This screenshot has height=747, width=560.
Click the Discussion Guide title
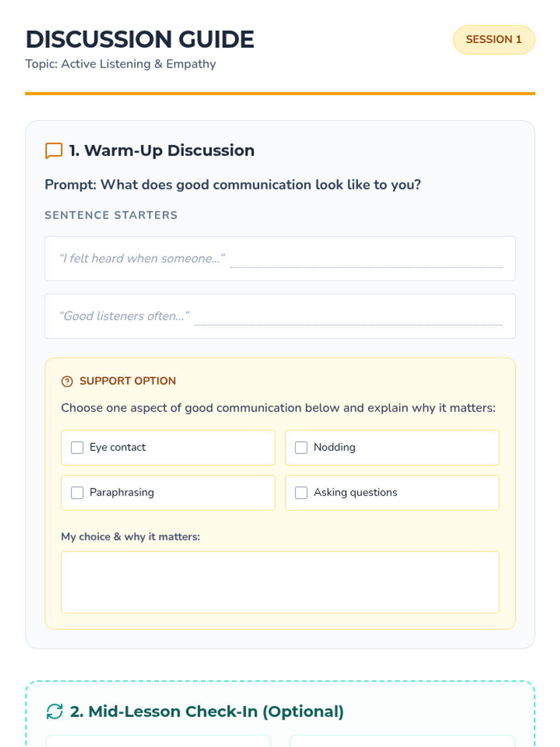coord(140,40)
